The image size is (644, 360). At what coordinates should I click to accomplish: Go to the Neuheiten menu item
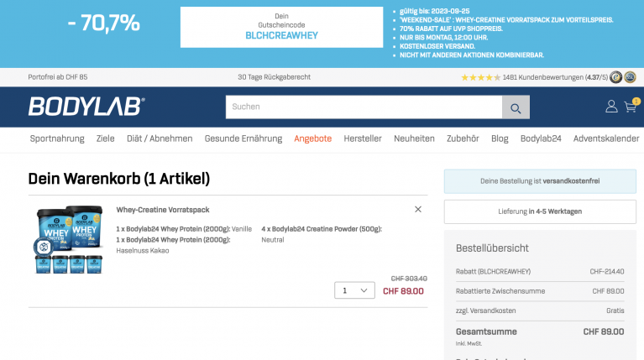(x=414, y=138)
